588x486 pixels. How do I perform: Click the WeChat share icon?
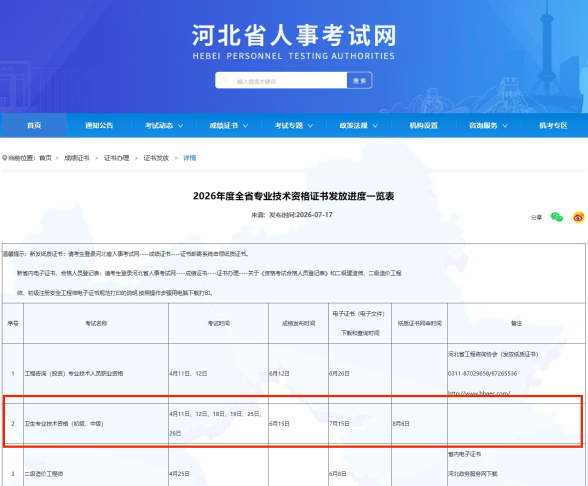point(556,217)
